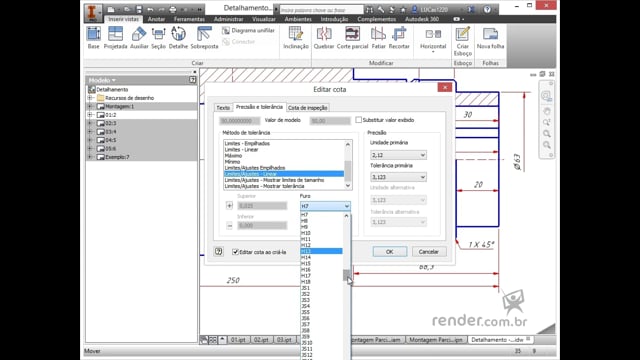Switch to the 03.ipt document tab
Image resolution: width=640 pixels, height=360 pixels.
(284, 340)
